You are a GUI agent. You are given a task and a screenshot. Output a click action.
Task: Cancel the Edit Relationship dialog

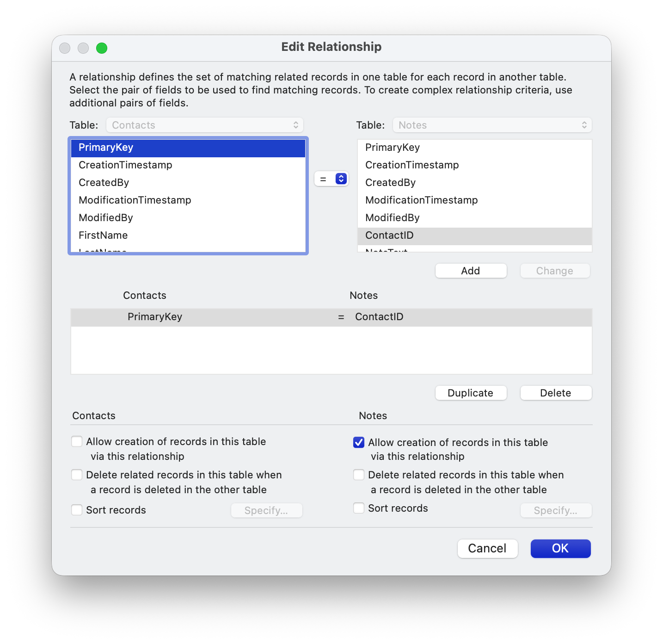coord(487,548)
